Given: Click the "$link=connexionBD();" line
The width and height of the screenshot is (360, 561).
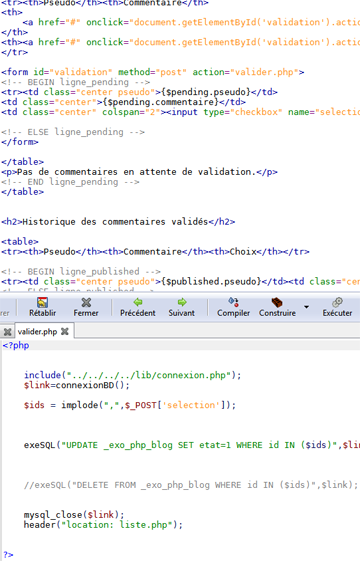Looking at the screenshot, I should [x=77, y=385].
